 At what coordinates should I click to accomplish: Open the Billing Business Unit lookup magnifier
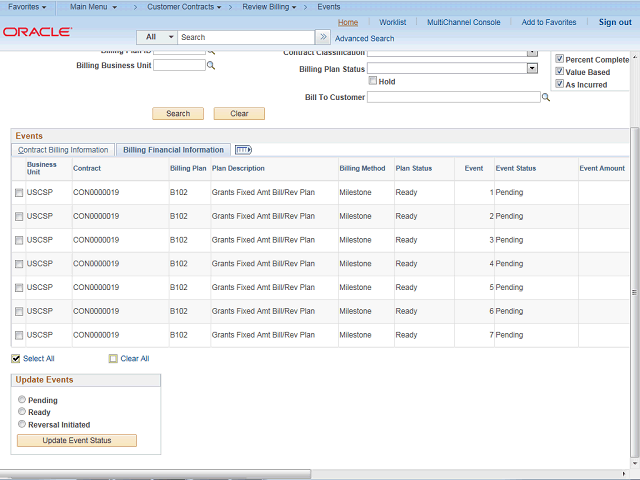click(211, 65)
